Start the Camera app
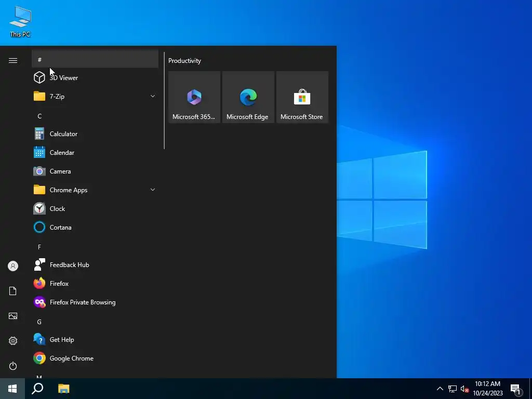 [x=95, y=171]
